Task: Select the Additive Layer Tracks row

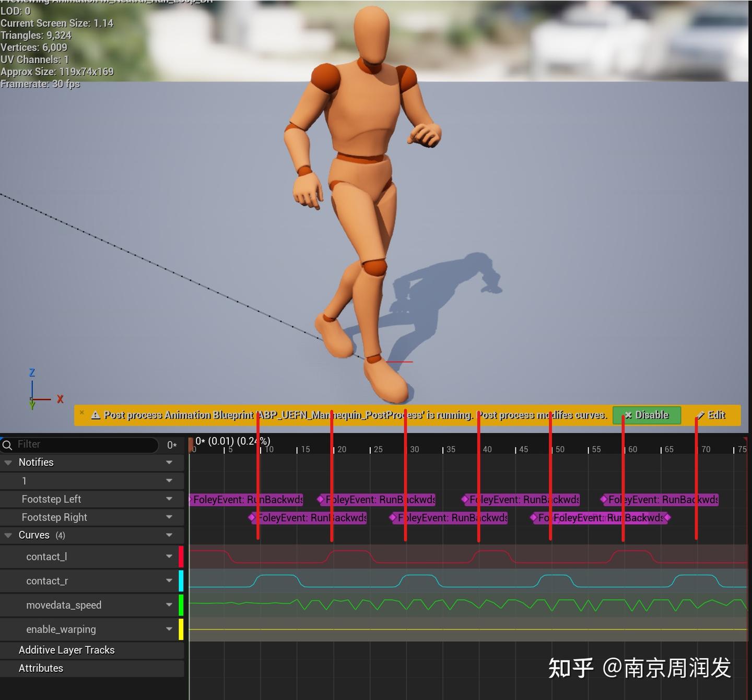Action: (92, 650)
